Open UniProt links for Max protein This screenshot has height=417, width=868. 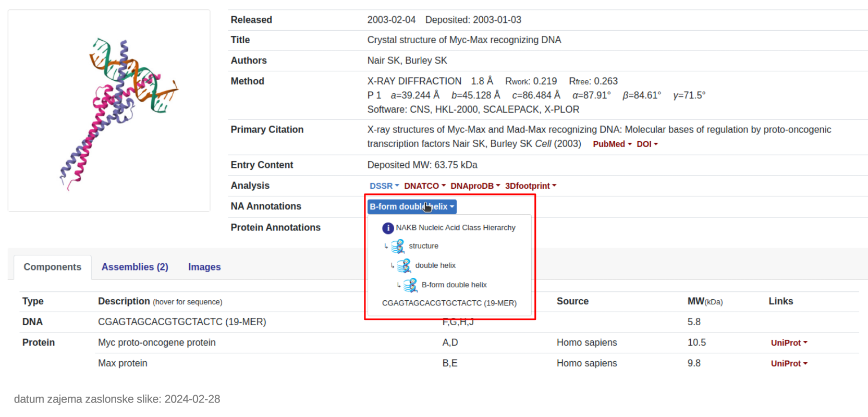[x=789, y=364]
